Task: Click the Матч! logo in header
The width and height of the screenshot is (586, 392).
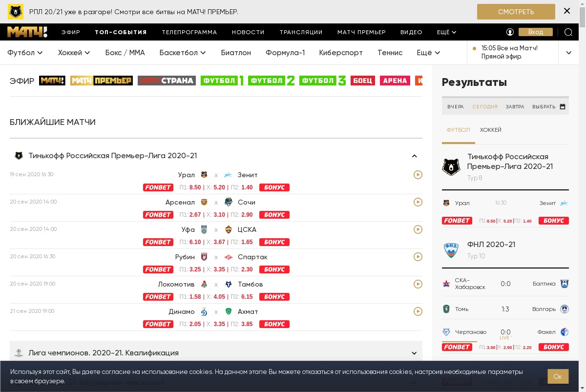Action: 27,32
